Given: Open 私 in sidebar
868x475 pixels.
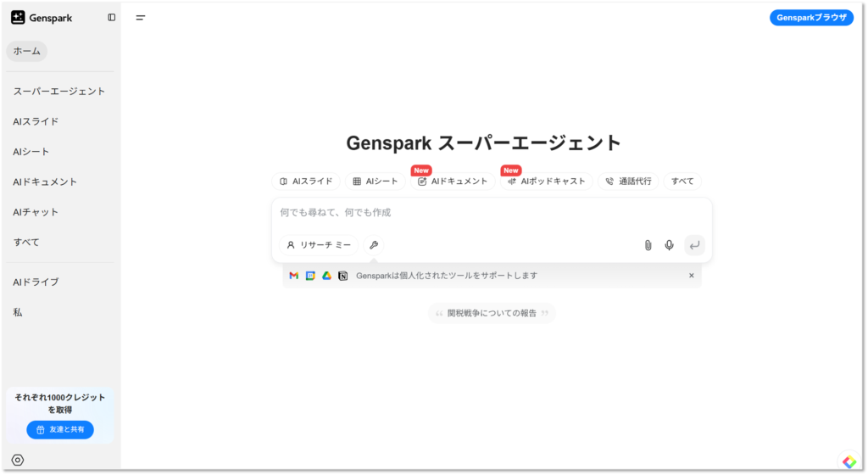Looking at the screenshot, I should pos(18,312).
